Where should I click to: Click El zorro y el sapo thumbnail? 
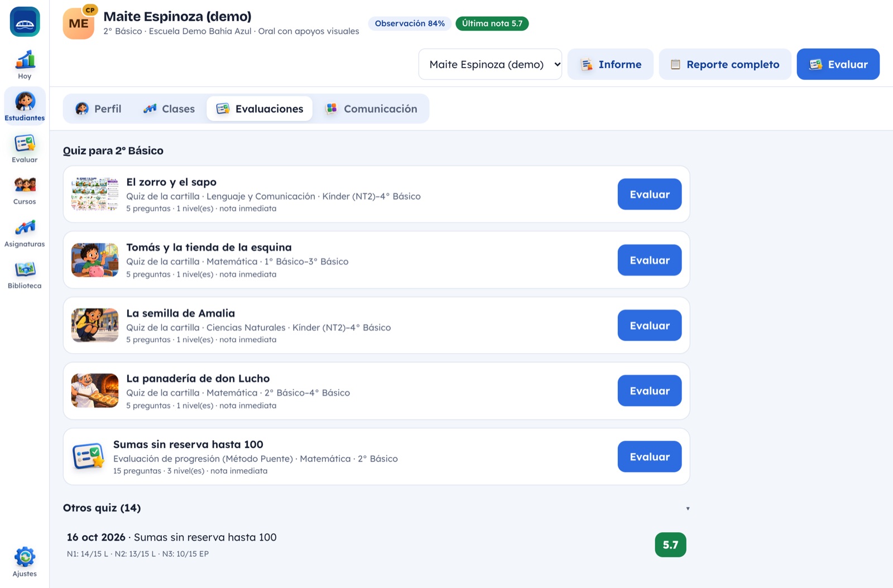[x=95, y=194]
